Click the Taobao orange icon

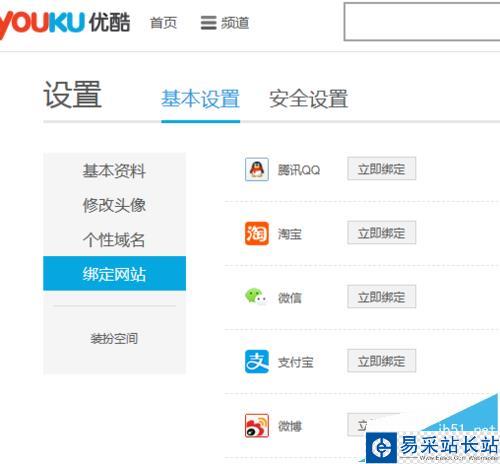coord(257,233)
